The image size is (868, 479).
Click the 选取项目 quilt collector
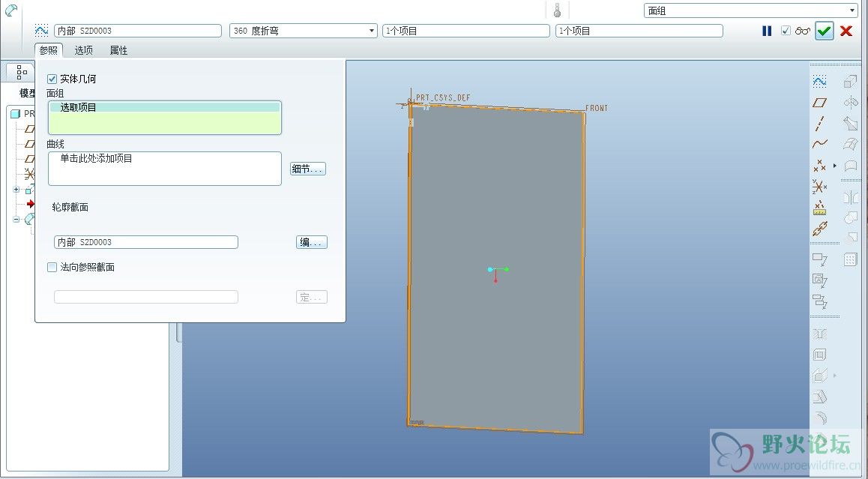click(x=165, y=118)
